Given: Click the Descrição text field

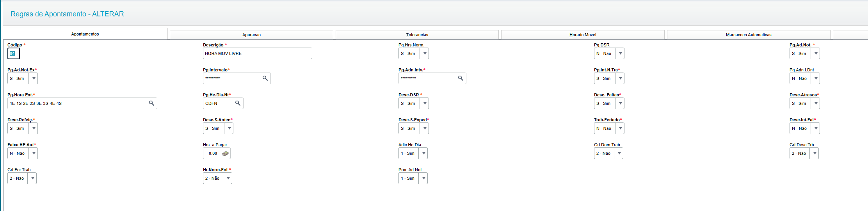Looking at the screenshot, I should pos(257,53).
